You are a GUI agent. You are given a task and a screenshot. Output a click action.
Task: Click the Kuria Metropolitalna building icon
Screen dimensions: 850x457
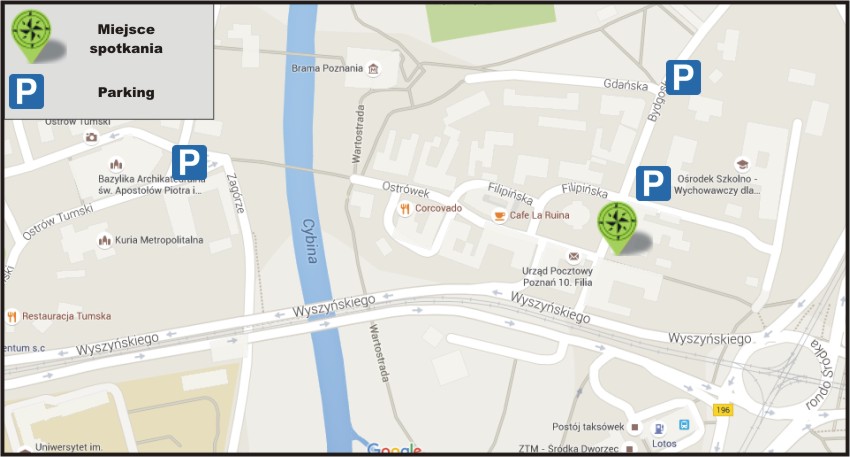tap(104, 240)
